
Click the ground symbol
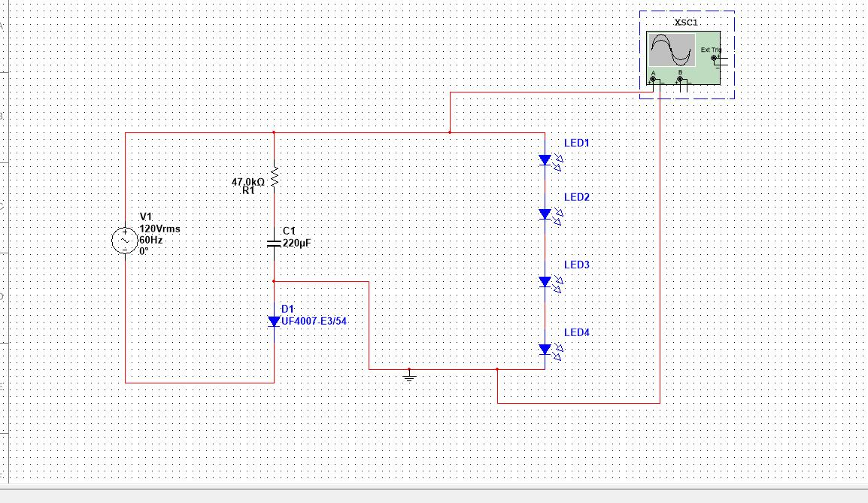point(409,375)
